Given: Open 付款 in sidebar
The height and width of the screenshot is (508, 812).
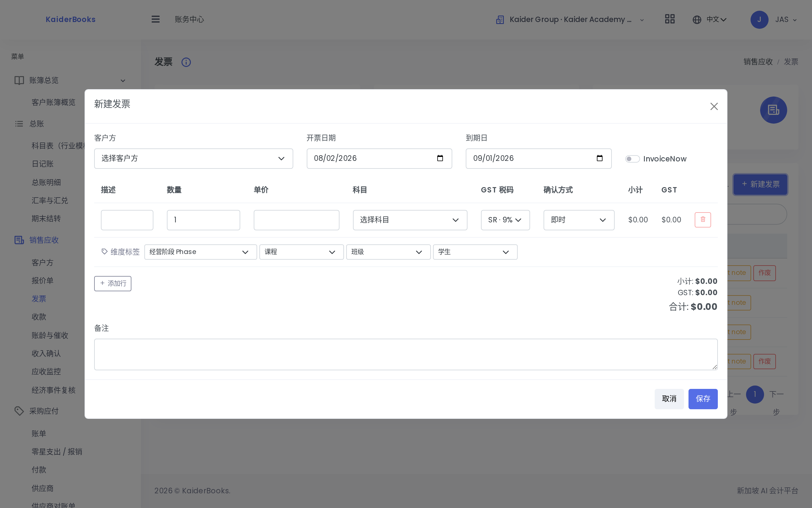Looking at the screenshot, I should point(39,470).
